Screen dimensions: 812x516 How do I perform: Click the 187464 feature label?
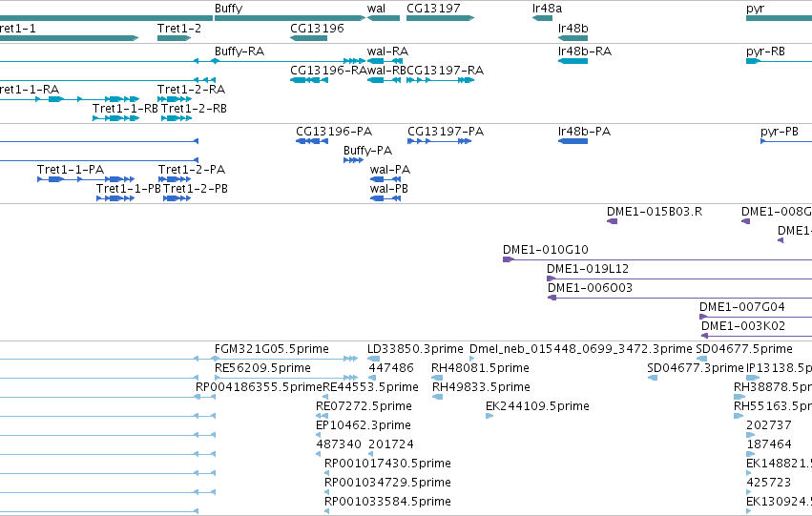tap(768, 445)
